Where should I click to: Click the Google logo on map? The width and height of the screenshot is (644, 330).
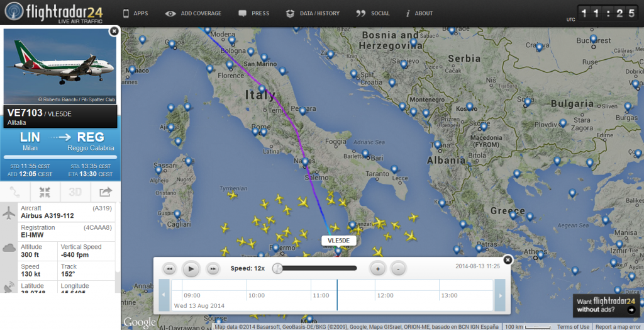coord(139,322)
